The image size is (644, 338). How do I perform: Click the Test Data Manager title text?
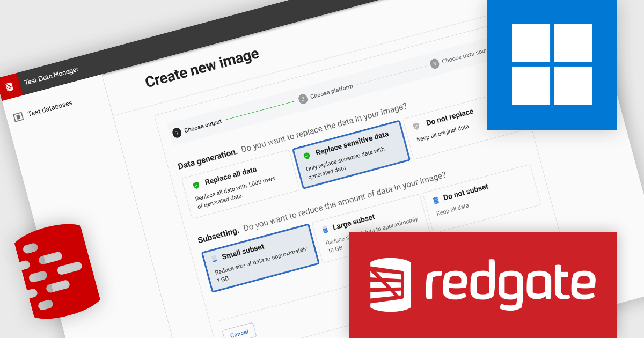[x=52, y=77]
